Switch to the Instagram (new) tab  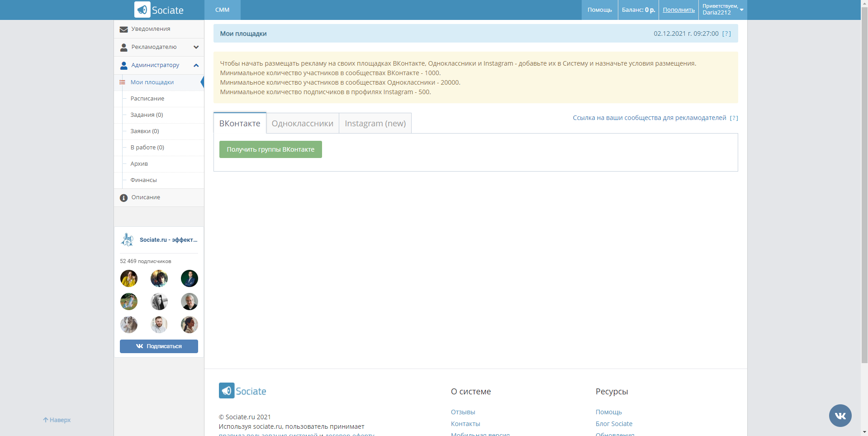click(x=375, y=123)
